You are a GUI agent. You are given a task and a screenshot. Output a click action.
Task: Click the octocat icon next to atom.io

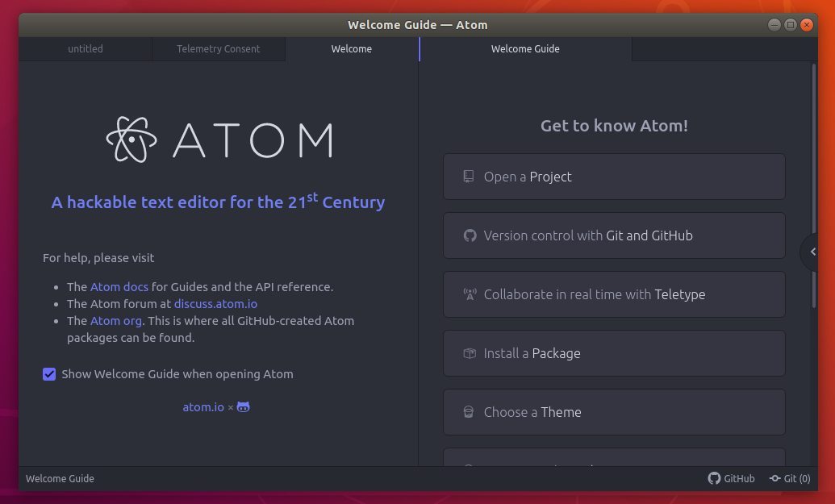tap(243, 407)
